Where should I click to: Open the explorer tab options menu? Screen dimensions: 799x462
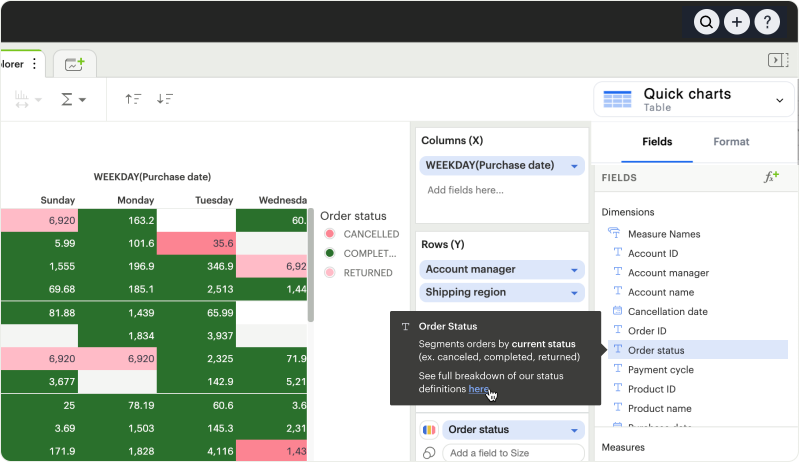(x=35, y=64)
